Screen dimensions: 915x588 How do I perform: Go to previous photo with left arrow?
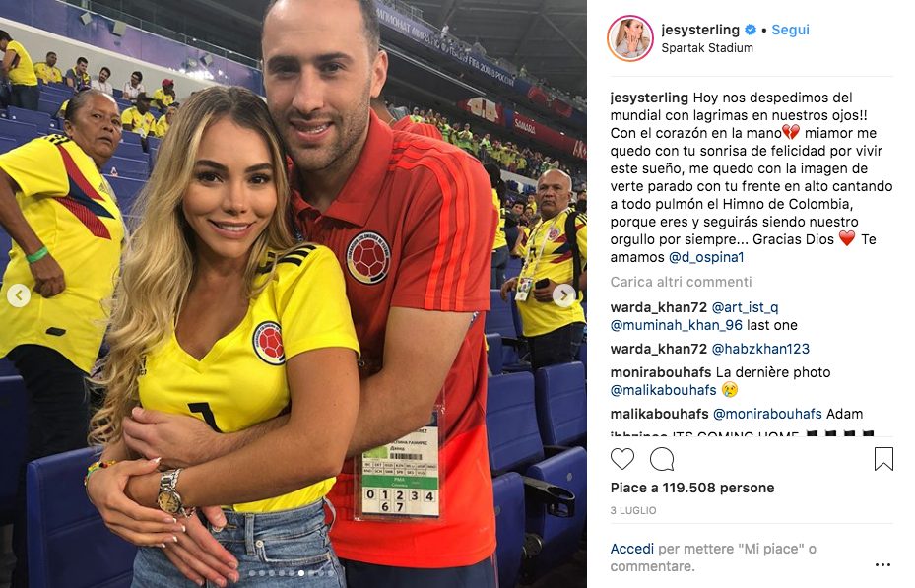point(19,295)
